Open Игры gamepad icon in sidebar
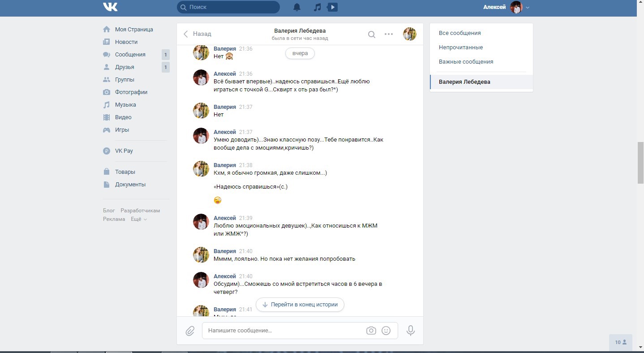This screenshot has height=353, width=644. pos(107,130)
